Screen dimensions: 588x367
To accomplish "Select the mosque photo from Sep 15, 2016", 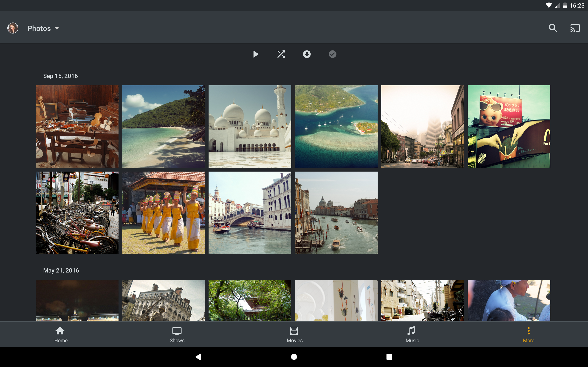I will (x=250, y=126).
